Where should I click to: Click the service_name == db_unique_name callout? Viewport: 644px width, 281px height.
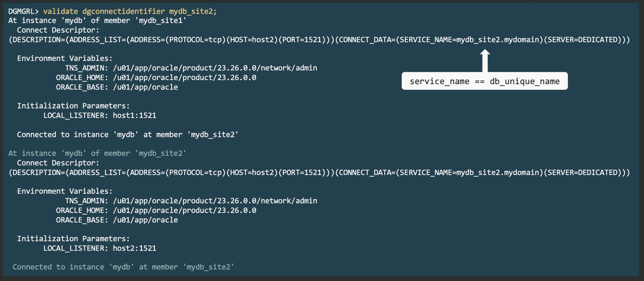point(485,81)
